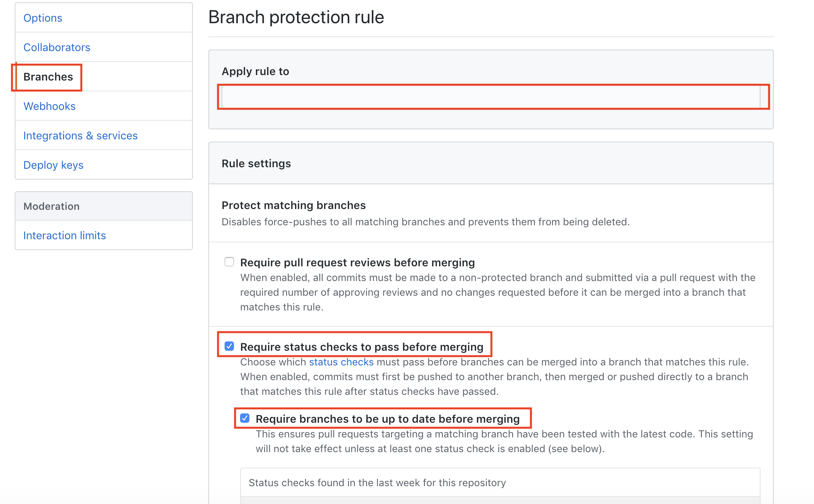Follow the blue status checks link

coord(341,362)
